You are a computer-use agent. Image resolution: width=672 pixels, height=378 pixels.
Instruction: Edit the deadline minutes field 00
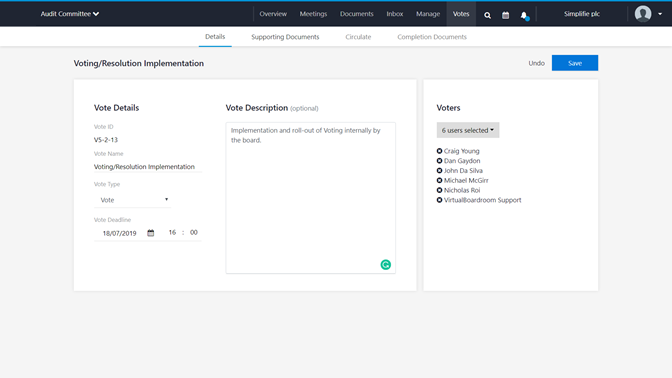[194, 232]
